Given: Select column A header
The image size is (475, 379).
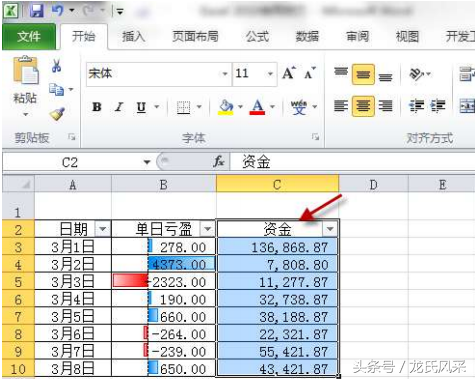Looking at the screenshot, I should pos(73,184).
